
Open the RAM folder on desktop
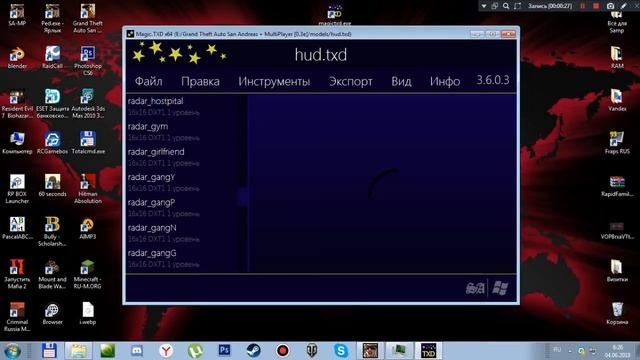pos(617,57)
